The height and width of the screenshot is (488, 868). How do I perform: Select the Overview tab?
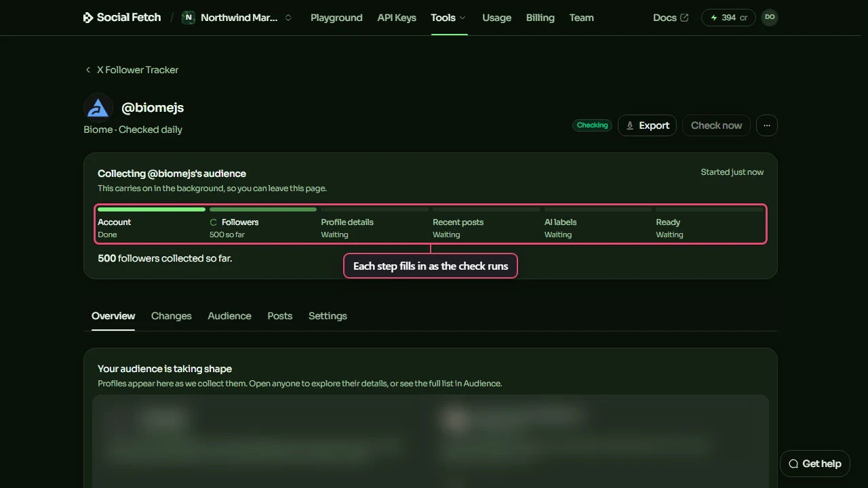coord(113,316)
